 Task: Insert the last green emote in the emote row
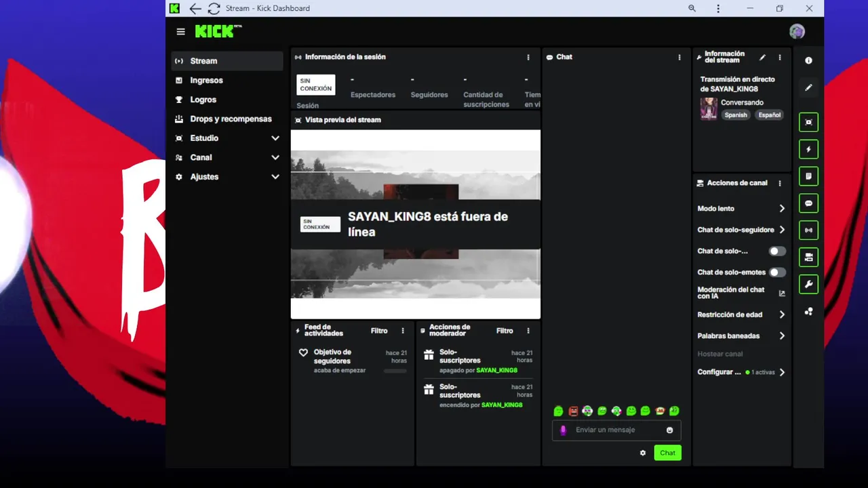pos(674,411)
